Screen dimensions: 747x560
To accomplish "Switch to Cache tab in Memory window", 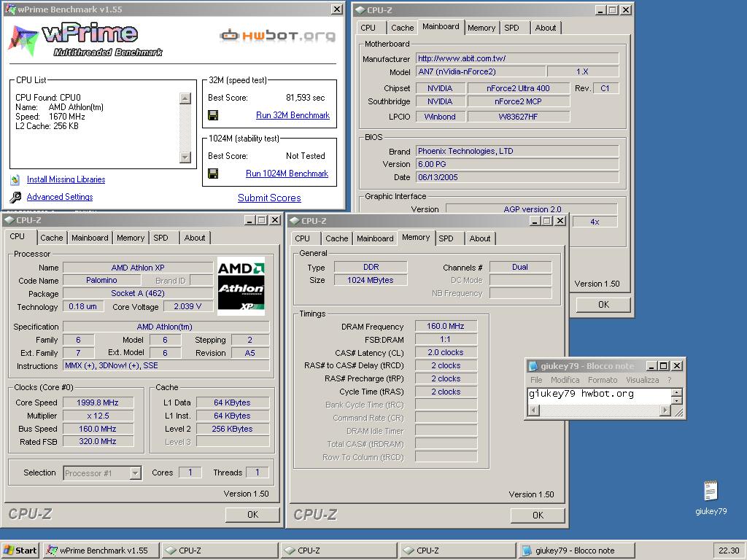I will pyautogui.click(x=337, y=238).
